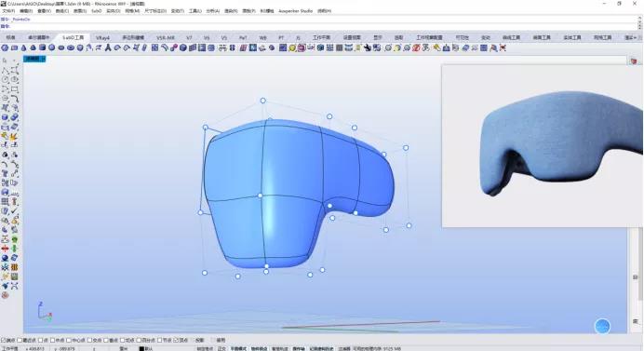
Task: Click the pink-outlined square toolbar icon
Action: [x=302, y=48]
